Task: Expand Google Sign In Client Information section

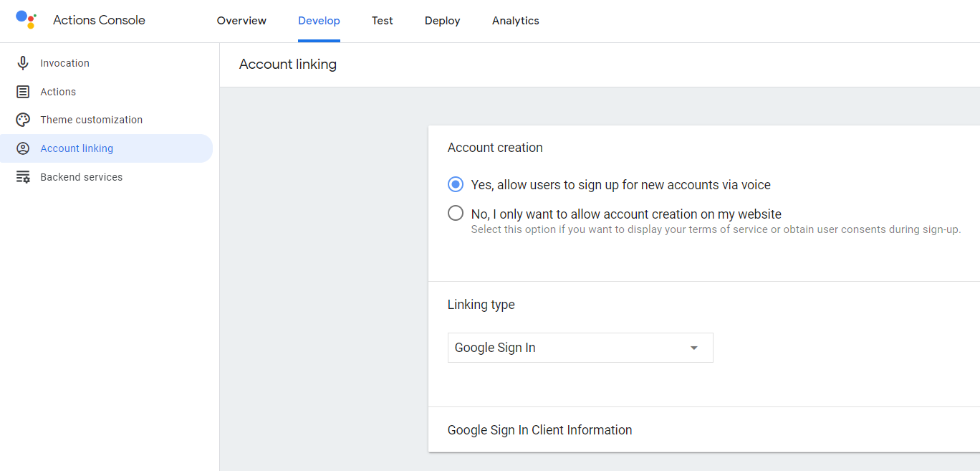Action: [539, 430]
